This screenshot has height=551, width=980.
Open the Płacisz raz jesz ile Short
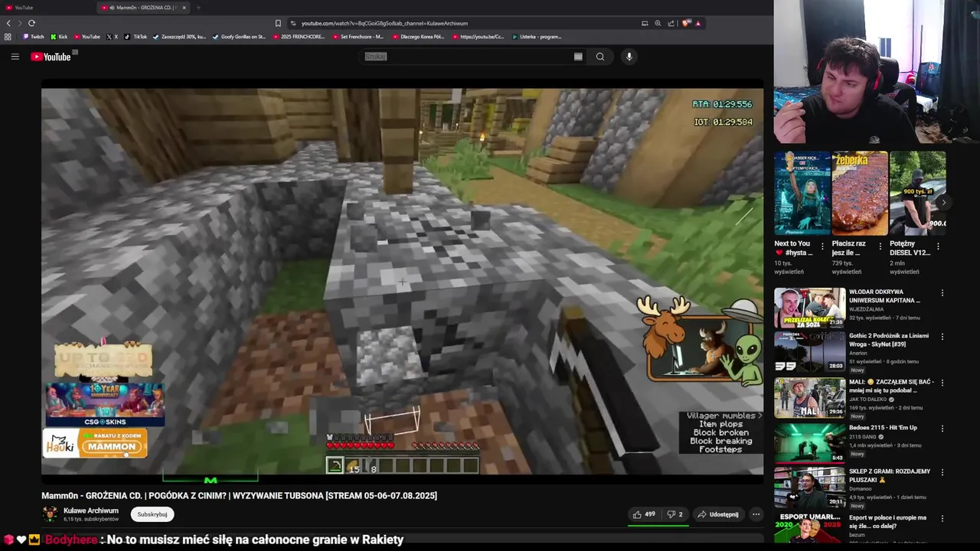coord(860,193)
